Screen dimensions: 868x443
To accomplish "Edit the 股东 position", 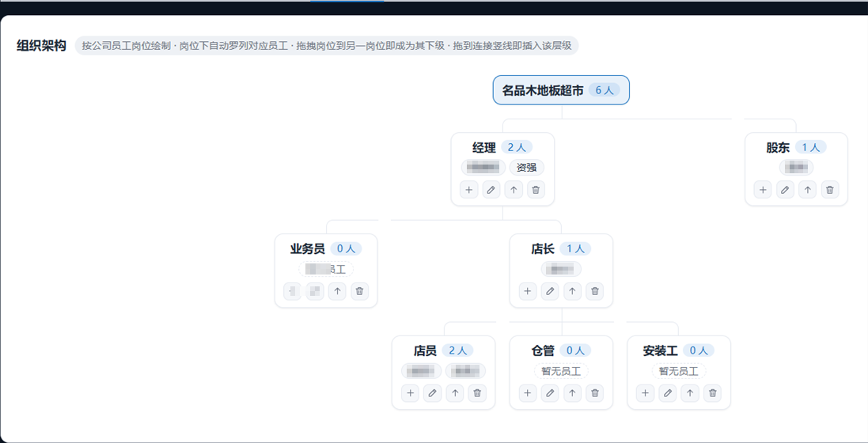I will click(785, 190).
